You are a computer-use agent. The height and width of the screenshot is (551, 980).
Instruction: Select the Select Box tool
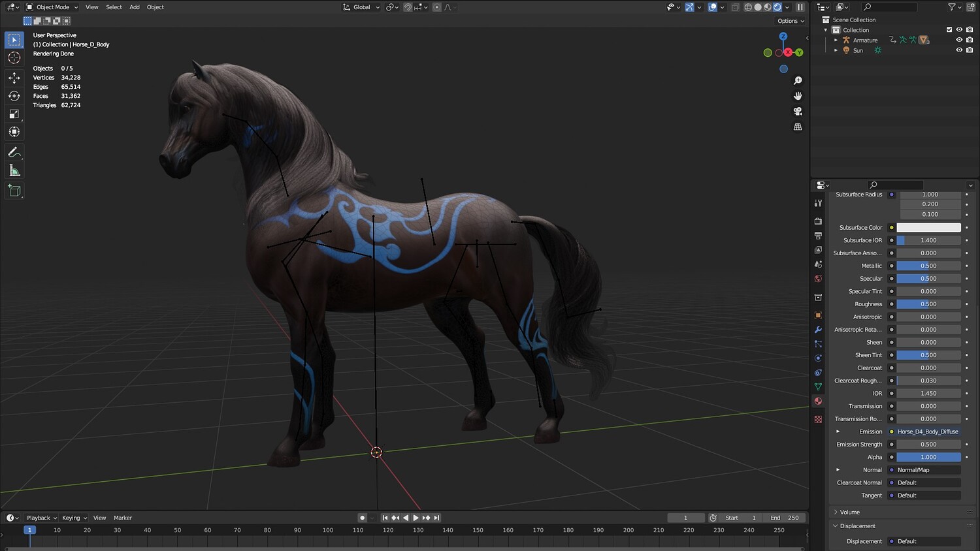point(14,40)
